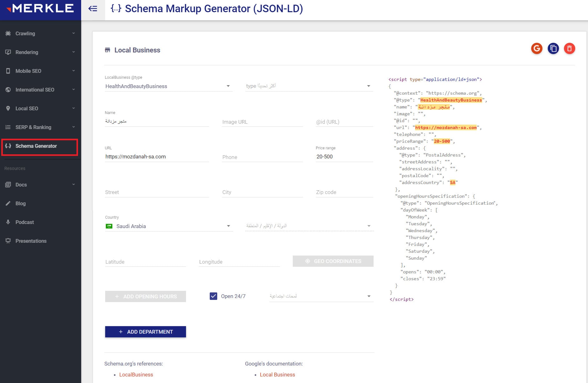Click the Longitude input field
Viewport: 588px width, 383px height.
[239, 262]
